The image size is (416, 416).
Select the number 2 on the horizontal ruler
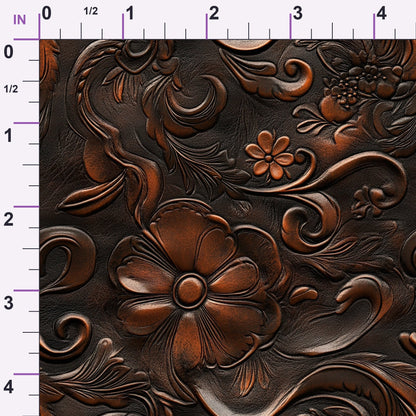pyautogui.click(x=214, y=13)
